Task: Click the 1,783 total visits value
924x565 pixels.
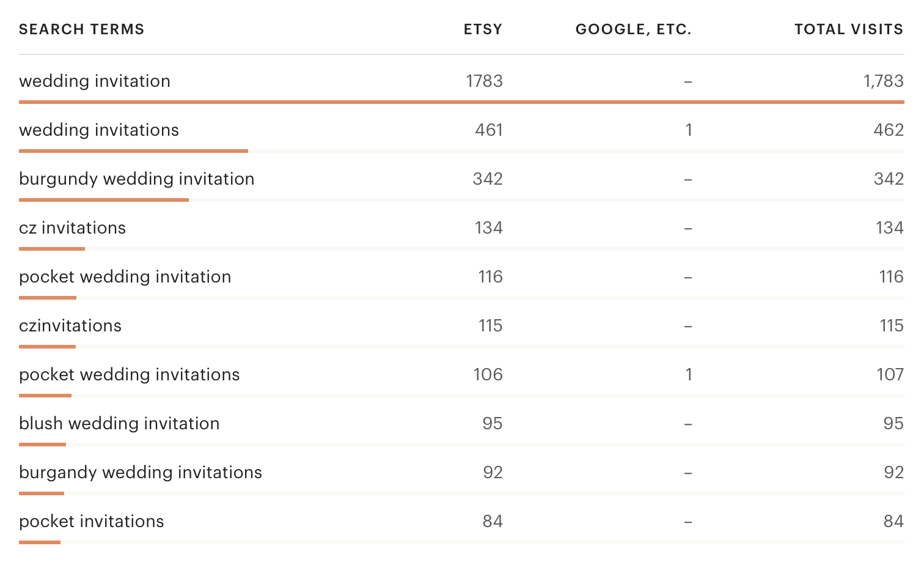Action: pos(883,81)
